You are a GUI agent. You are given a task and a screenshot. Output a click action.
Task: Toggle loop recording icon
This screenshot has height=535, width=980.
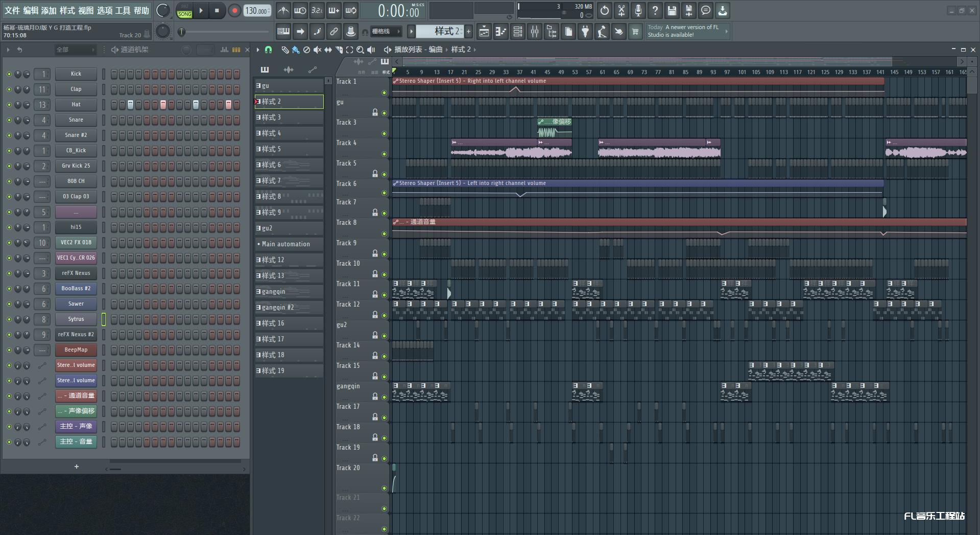point(351,10)
